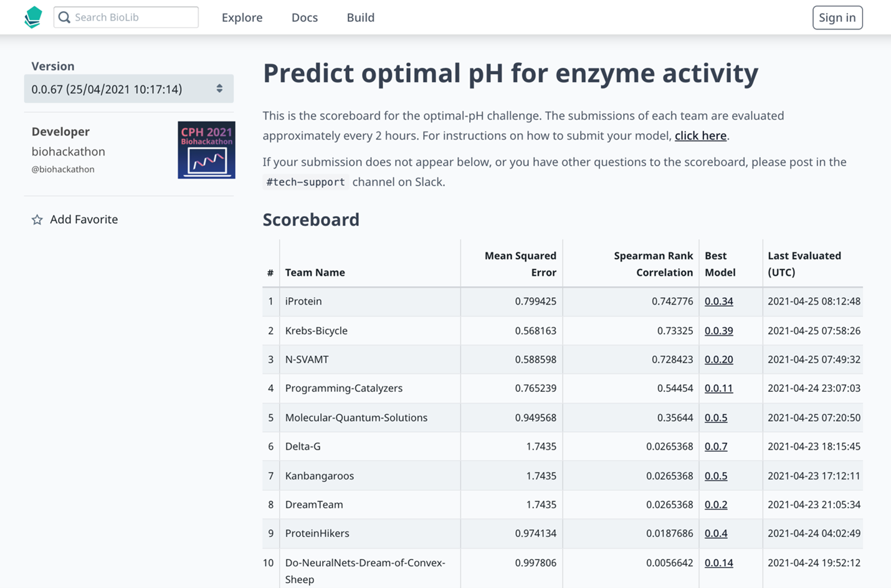Click the version selector stepper arrows
The image size is (891, 588).
(220, 88)
